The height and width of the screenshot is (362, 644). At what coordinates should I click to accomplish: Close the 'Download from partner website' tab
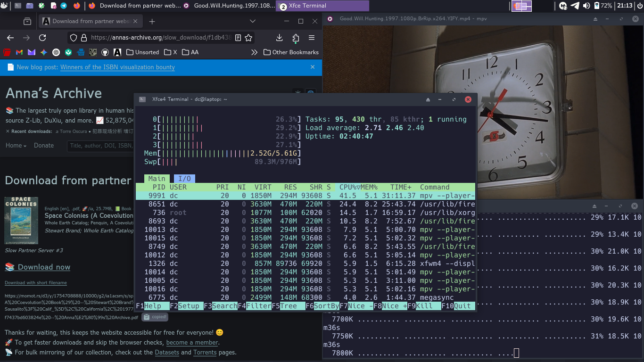(x=135, y=21)
